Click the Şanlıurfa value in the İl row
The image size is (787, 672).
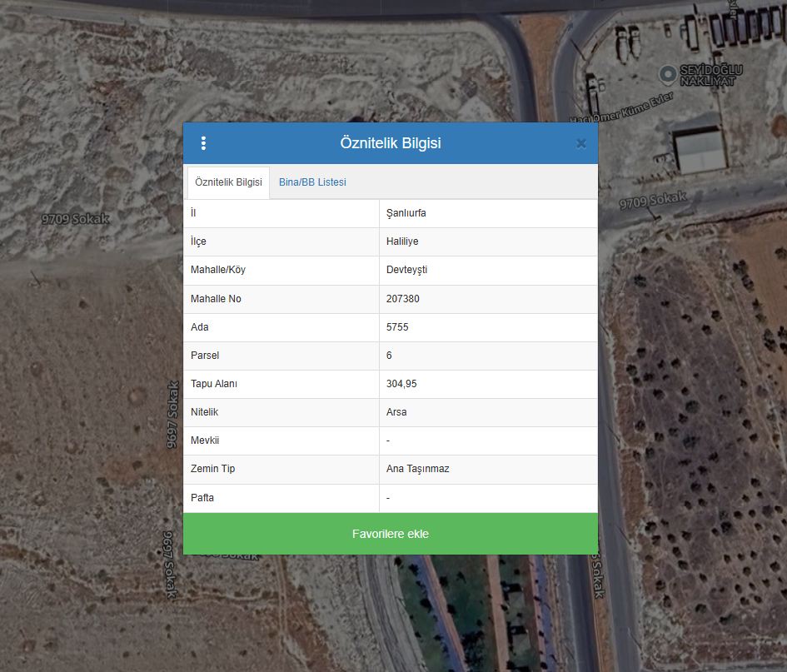click(406, 213)
